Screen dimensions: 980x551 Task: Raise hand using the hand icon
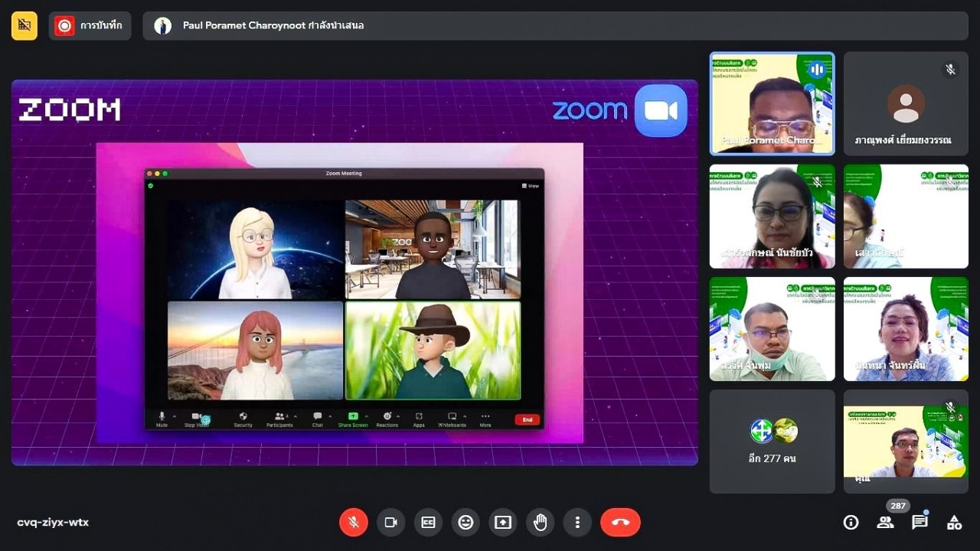pyautogui.click(x=541, y=523)
